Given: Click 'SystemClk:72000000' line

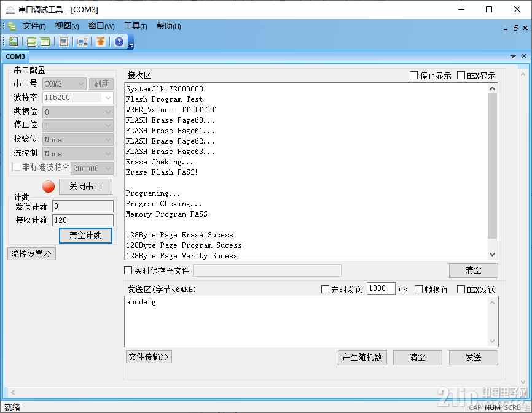Looking at the screenshot, I should (x=165, y=89).
